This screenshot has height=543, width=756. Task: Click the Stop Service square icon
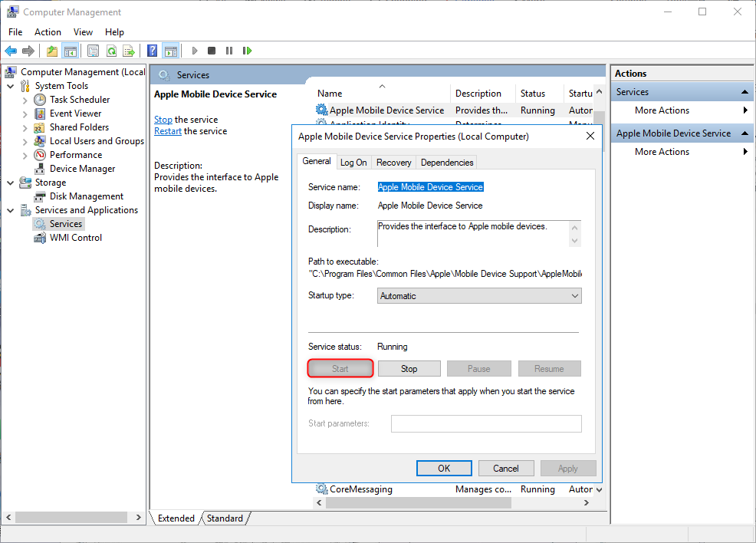211,51
